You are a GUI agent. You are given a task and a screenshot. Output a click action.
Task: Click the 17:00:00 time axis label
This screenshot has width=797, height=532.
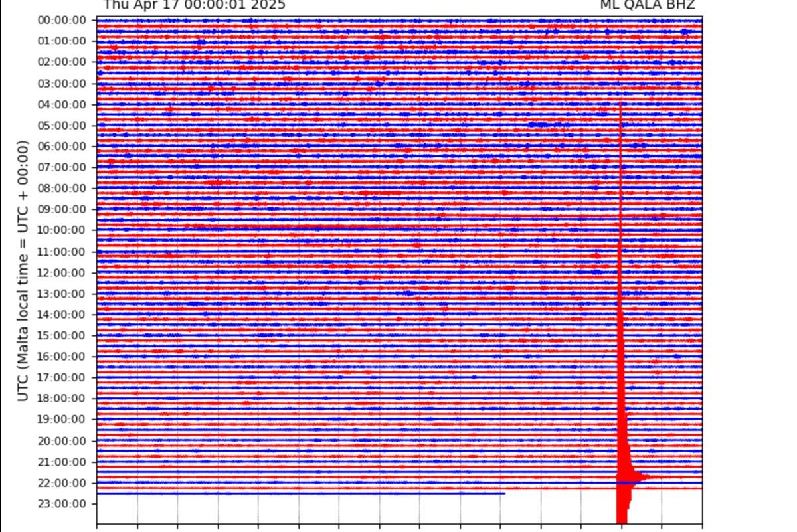tap(62, 377)
